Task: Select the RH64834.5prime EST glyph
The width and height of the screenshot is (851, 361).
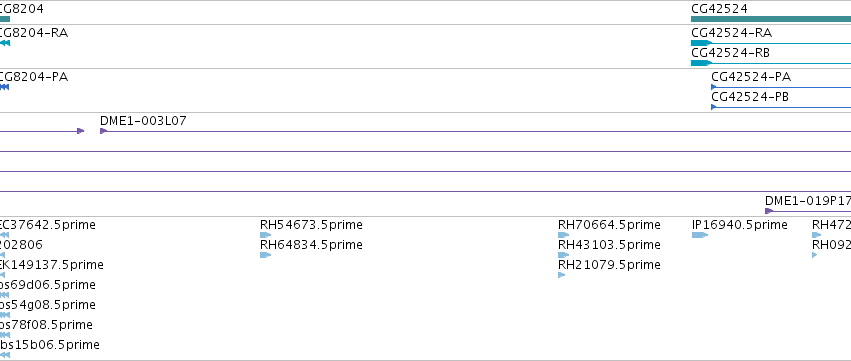Action: pyautogui.click(x=265, y=255)
